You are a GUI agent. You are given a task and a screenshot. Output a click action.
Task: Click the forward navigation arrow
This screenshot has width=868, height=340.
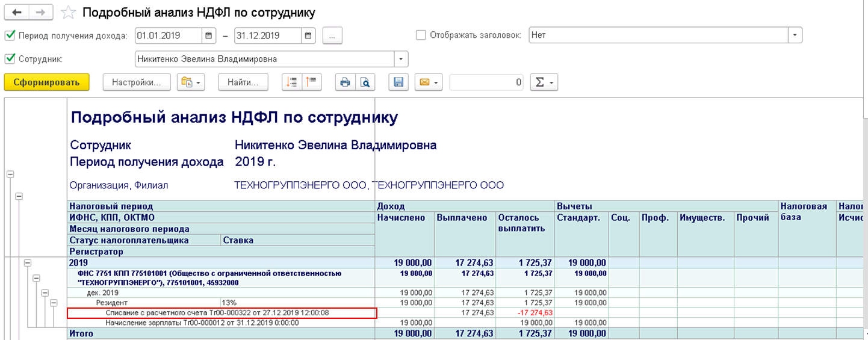[x=40, y=12]
